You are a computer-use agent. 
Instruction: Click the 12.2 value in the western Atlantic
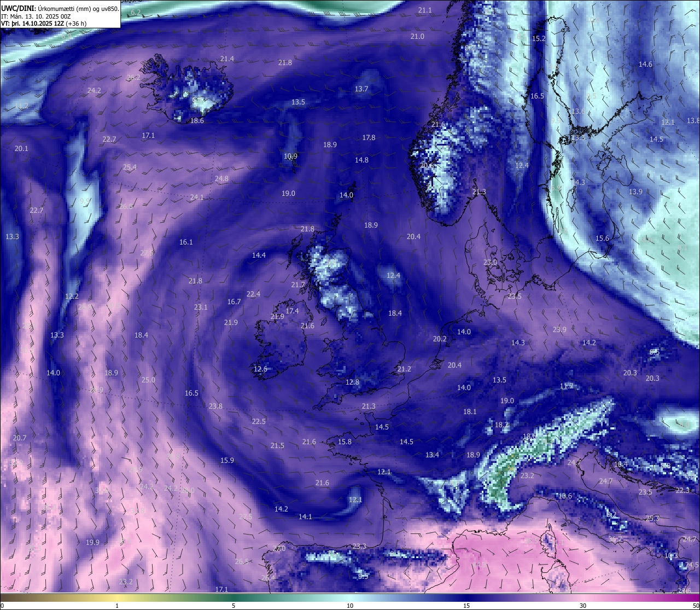(x=72, y=296)
